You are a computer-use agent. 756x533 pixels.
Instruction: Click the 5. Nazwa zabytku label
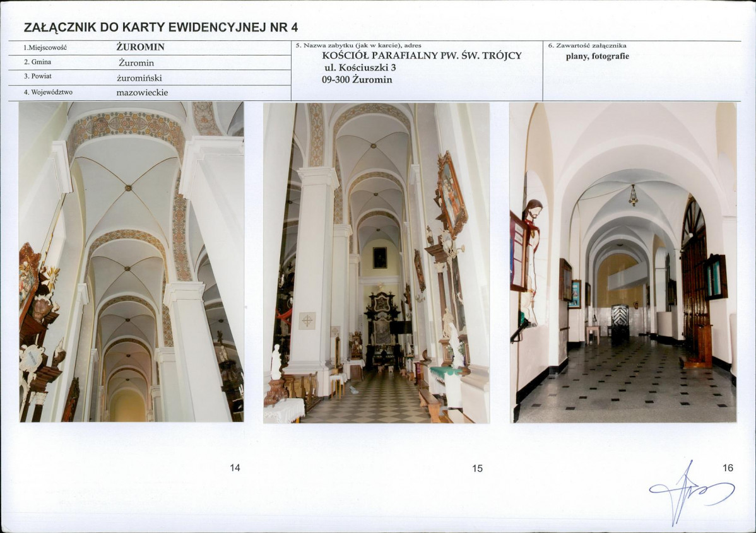358,46
